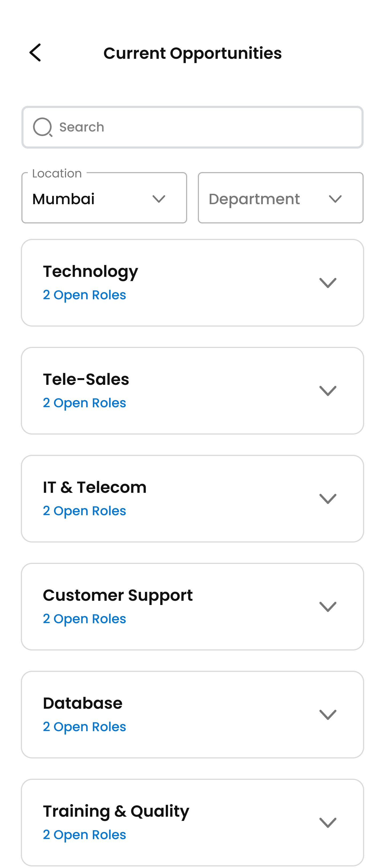The image size is (385, 868).
Task: Select the IT & Telecom heading
Action: click(95, 487)
